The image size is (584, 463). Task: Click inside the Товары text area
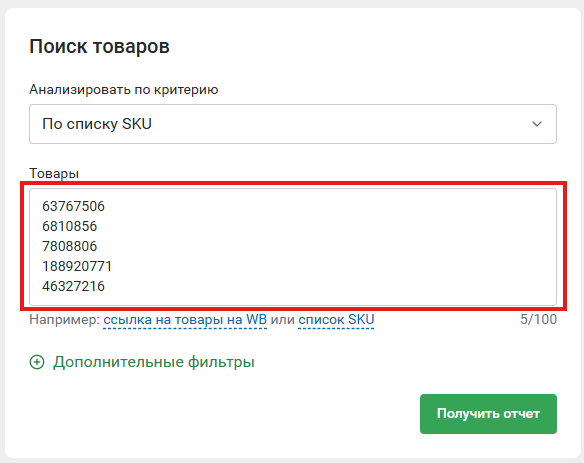[x=293, y=247]
